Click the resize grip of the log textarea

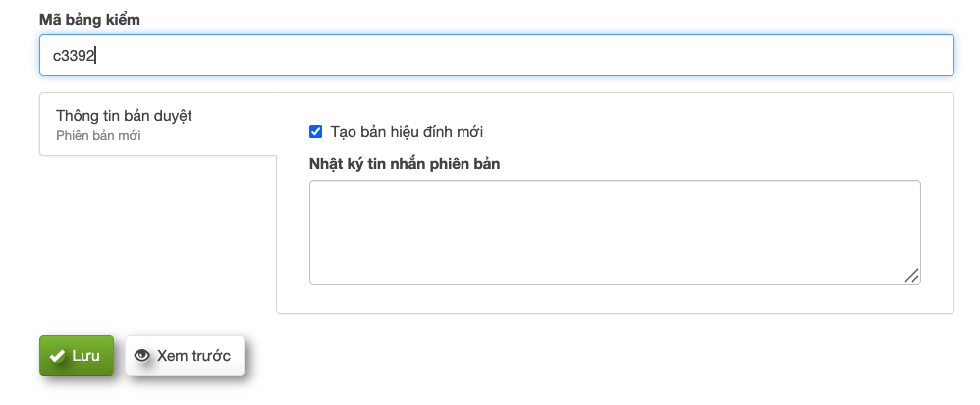pyautogui.click(x=911, y=276)
